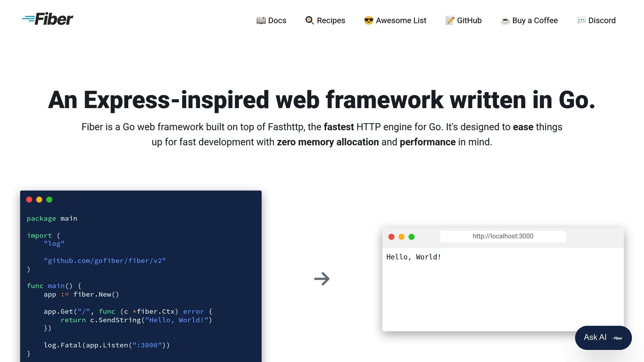
Task: Click the coffee cup icon in the navigation
Action: point(505,20)
